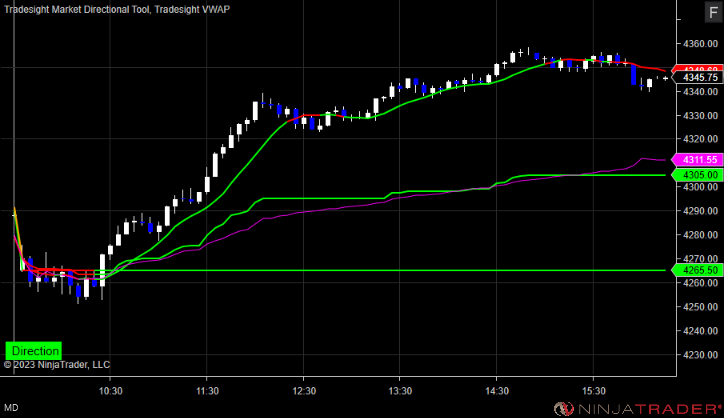This screenshot has height=418, width=724.
Task: Click the 4290.00 price axis label
Action: [700, 211]
